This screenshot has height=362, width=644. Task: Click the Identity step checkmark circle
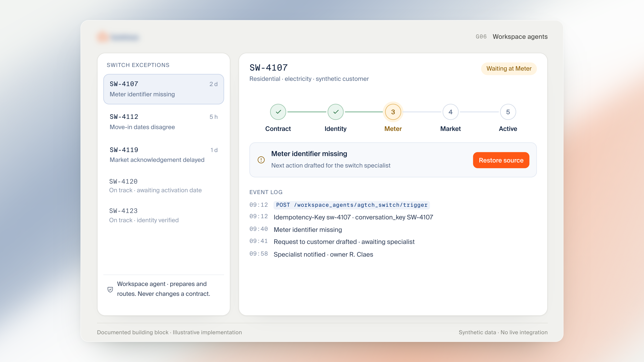335,112
